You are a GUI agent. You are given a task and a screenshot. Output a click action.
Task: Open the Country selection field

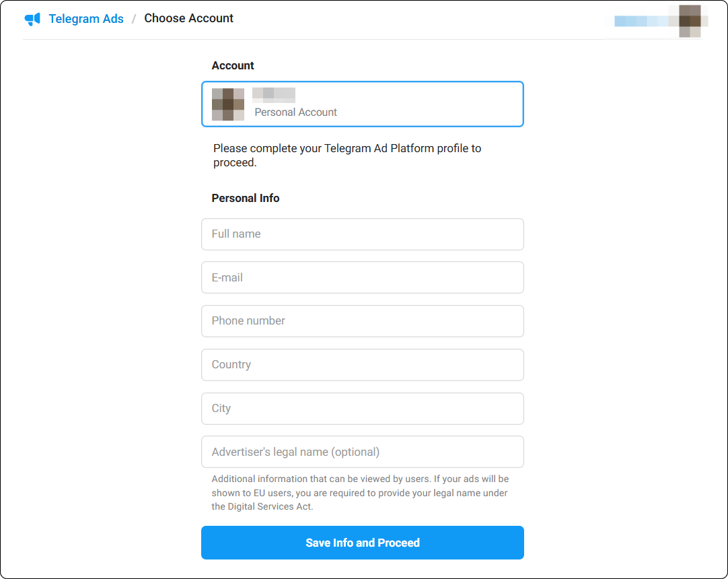coord(363,365)
